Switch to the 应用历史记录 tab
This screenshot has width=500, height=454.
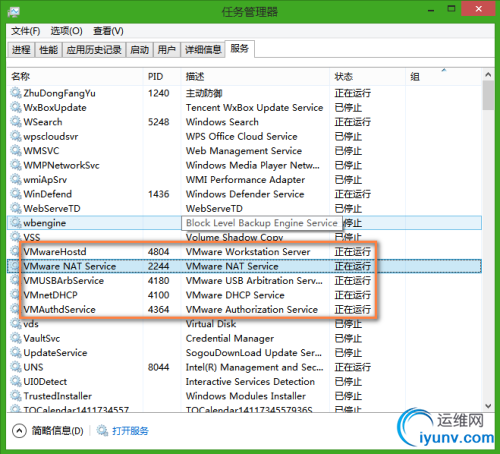point(94,50)
